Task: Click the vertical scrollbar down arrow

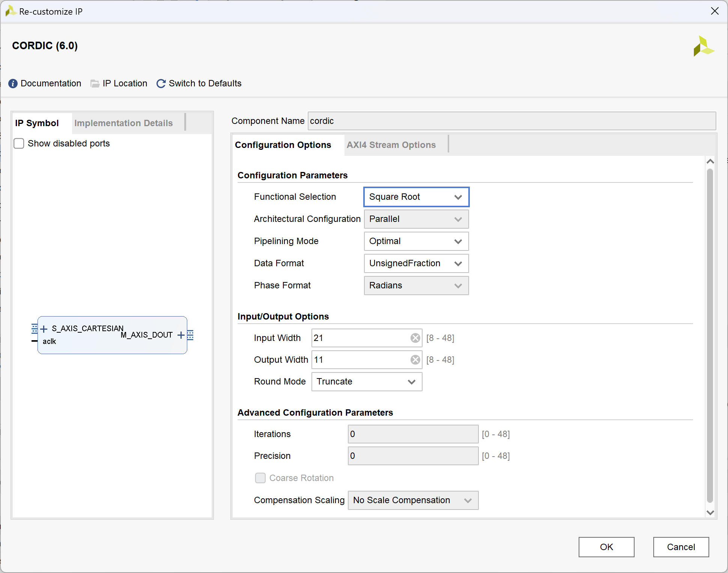Action: pos(710,513)
